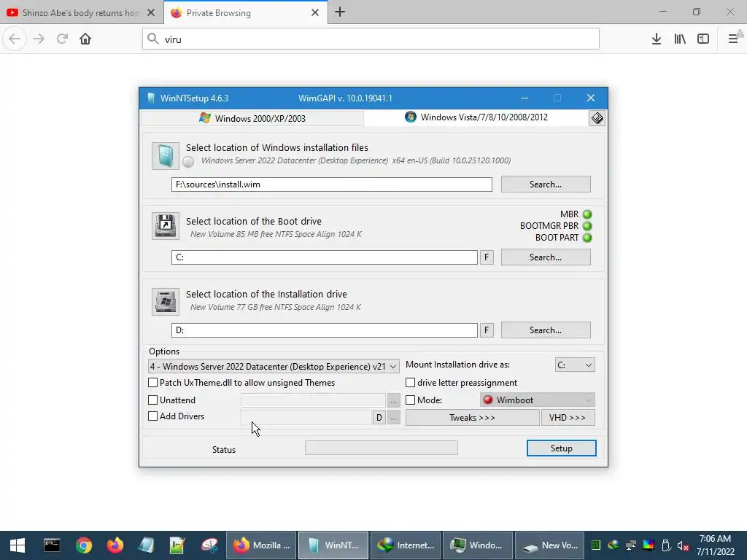Switch to the Mozilla Firefox taskbar window
Image resolution: width=747 pixels, height=560 pixels.
(261, 545)
